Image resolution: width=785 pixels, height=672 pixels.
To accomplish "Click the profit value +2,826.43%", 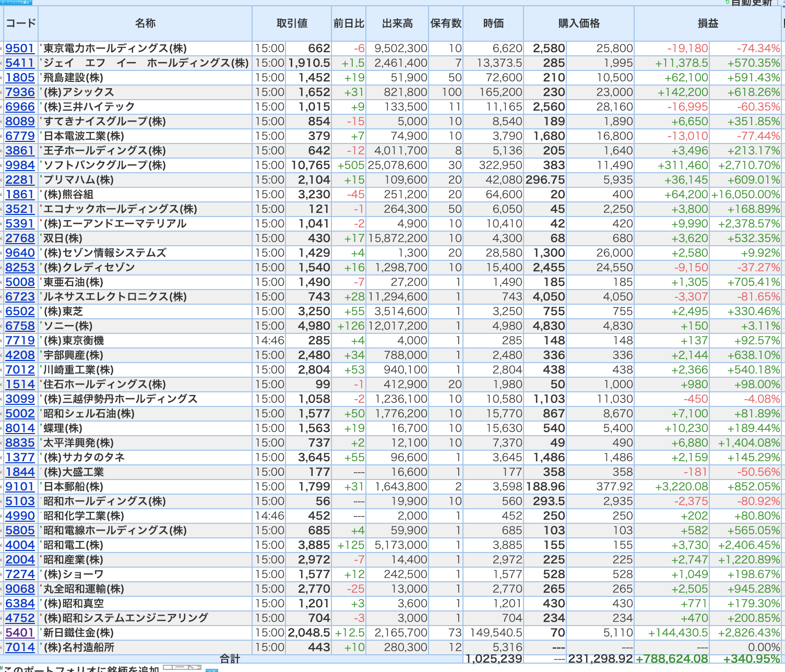I will pos(749,633).
